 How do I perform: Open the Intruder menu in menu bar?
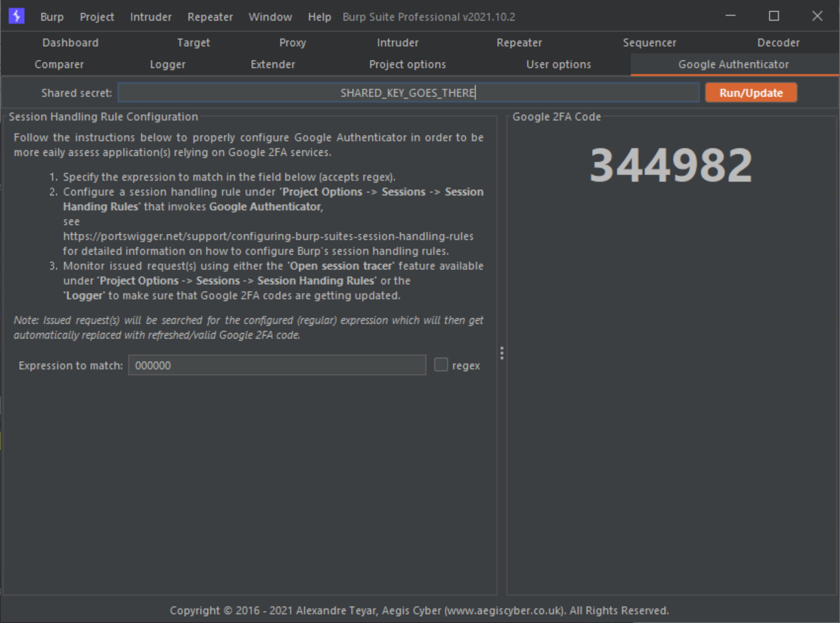pos(151,17)
